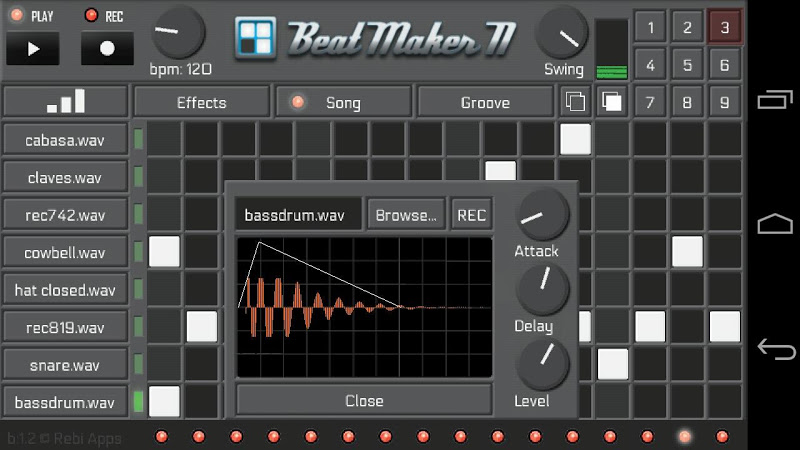Open the Groove panel
The width and height of the screenshot is (800, 450).
(x=485, y=103)
